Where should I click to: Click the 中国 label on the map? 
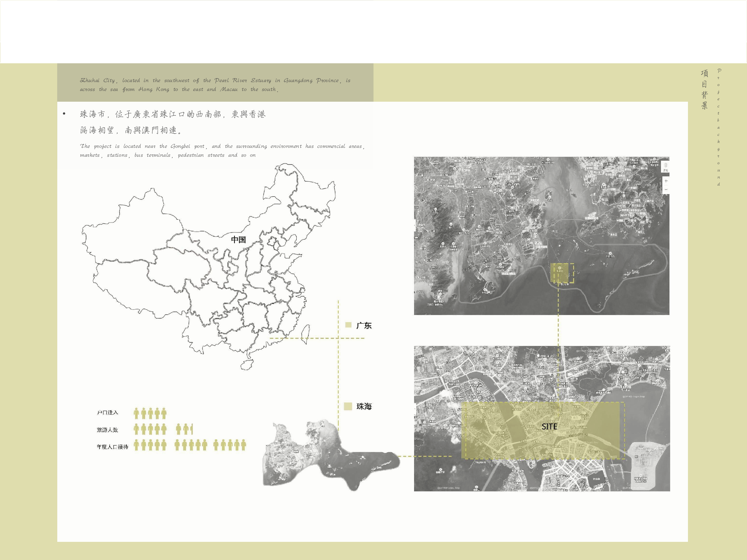pos(238,240)
